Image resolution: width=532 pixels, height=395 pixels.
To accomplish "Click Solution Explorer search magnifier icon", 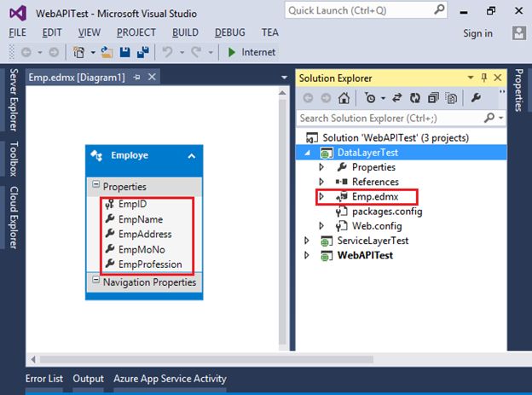I will tap(489, 118).
